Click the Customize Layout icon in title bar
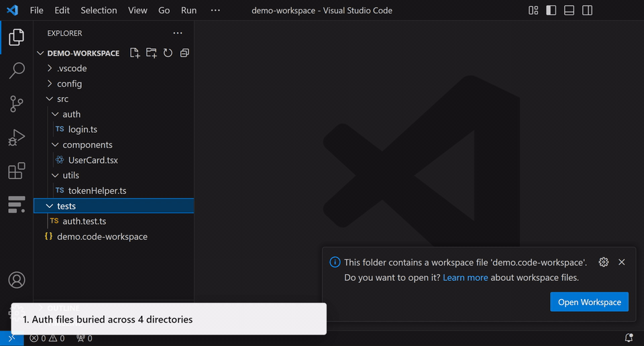 (533, 10)
